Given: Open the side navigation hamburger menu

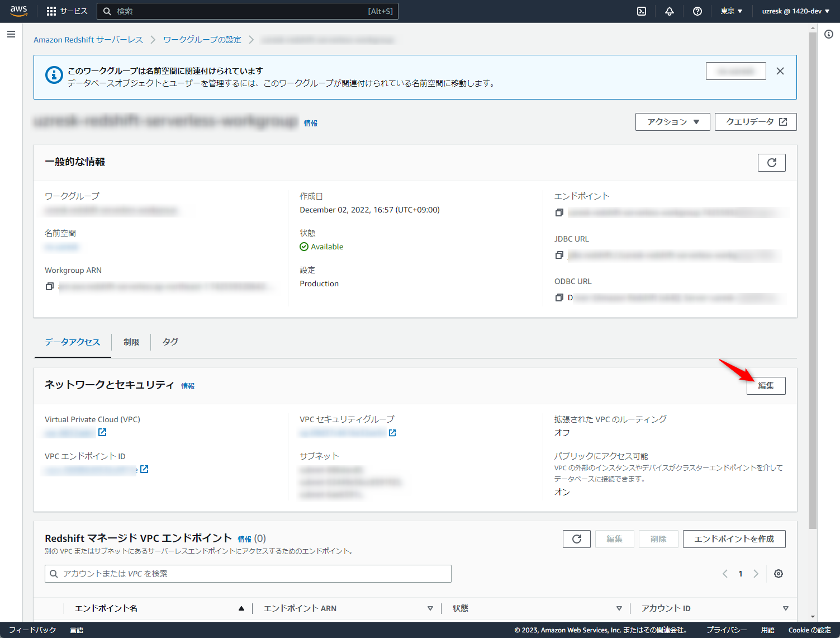Looking at the screenshot, I should click(11, 34).
